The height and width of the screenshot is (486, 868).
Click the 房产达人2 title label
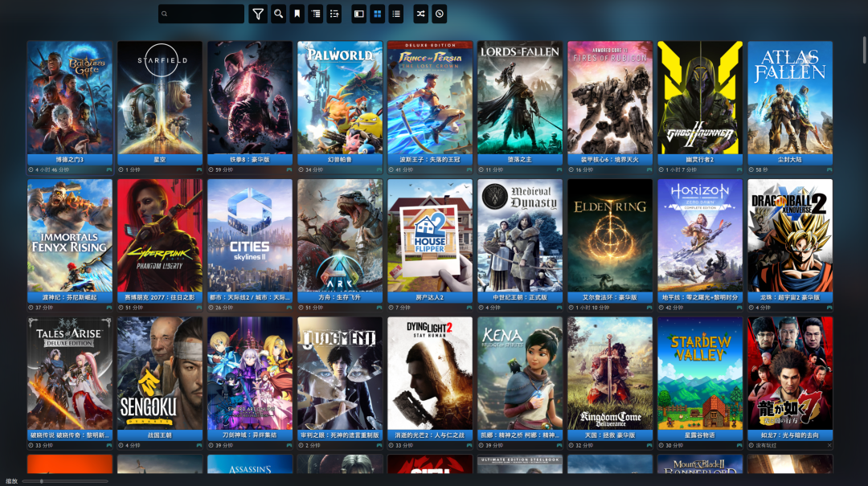point(430,297)
